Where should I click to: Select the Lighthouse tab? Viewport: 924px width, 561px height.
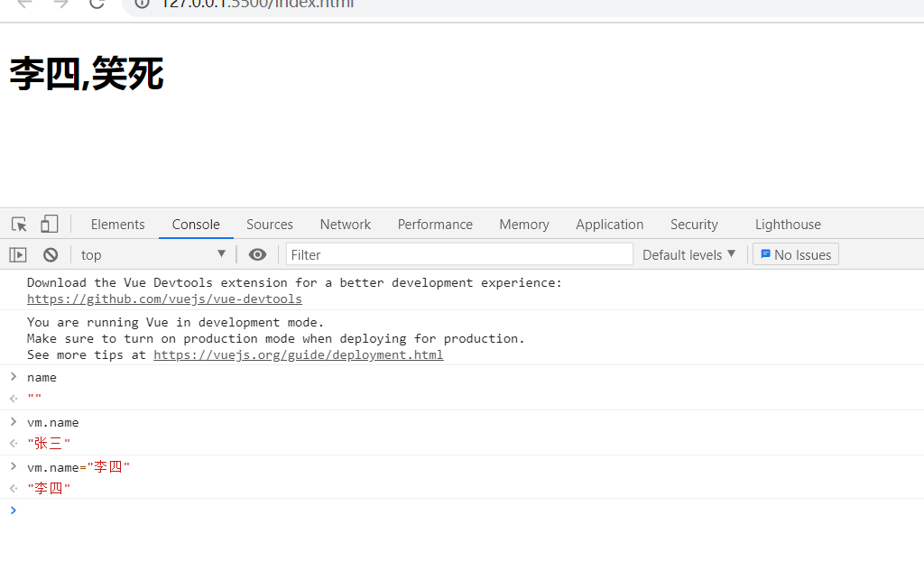[788, 225]
